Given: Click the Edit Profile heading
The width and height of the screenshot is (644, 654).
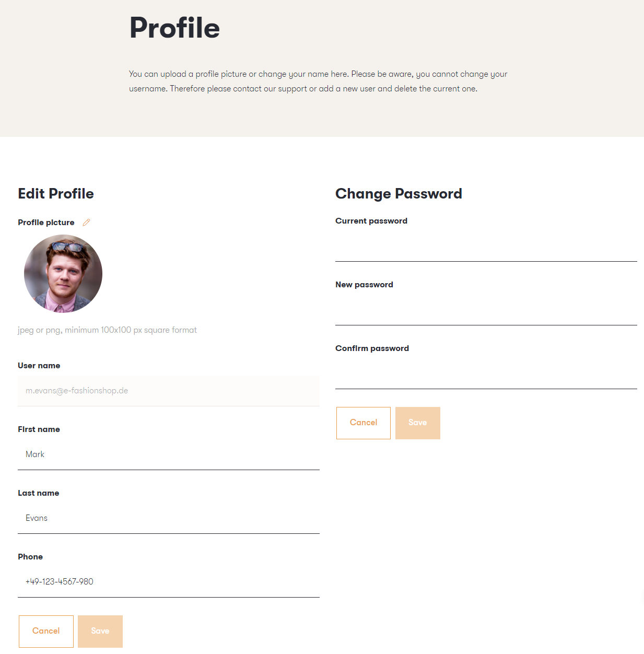Looking at the screenshot, I should [x=56, y=194].
